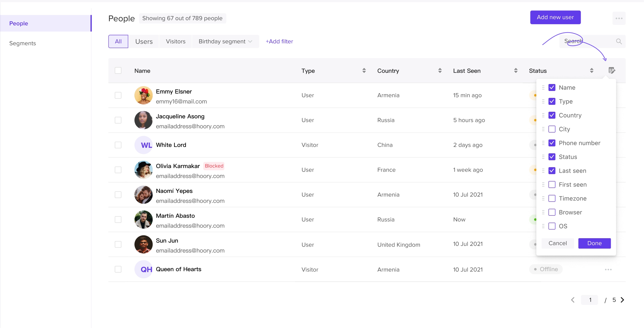Sort by Last Seen column arrows
Viewport: 644px width, 328px height.
(516, 70)
